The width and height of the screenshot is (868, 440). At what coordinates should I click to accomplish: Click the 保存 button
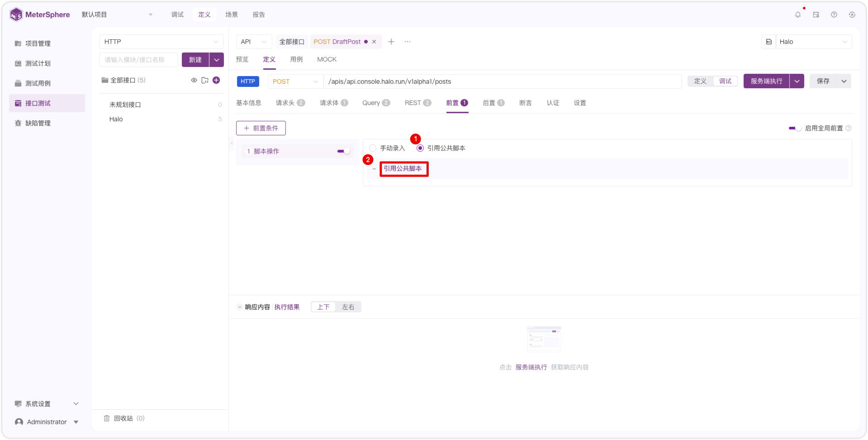click(x=823, y=81)
